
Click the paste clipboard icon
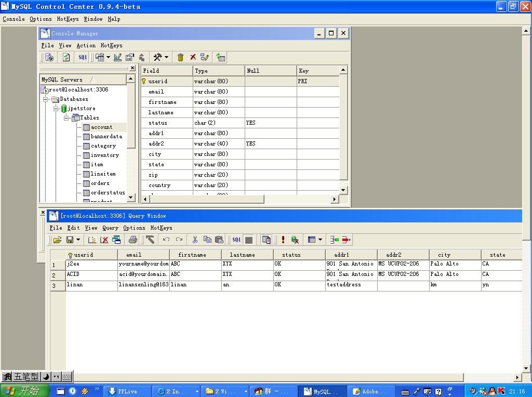coord(219,240)
